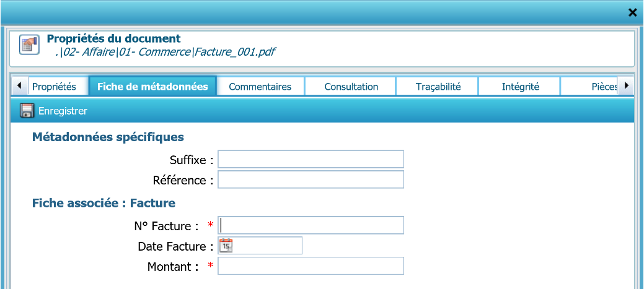The height and width of the screenshot is (289, 644).
Task: Click into the Référence text box
Action: [311, 180]
